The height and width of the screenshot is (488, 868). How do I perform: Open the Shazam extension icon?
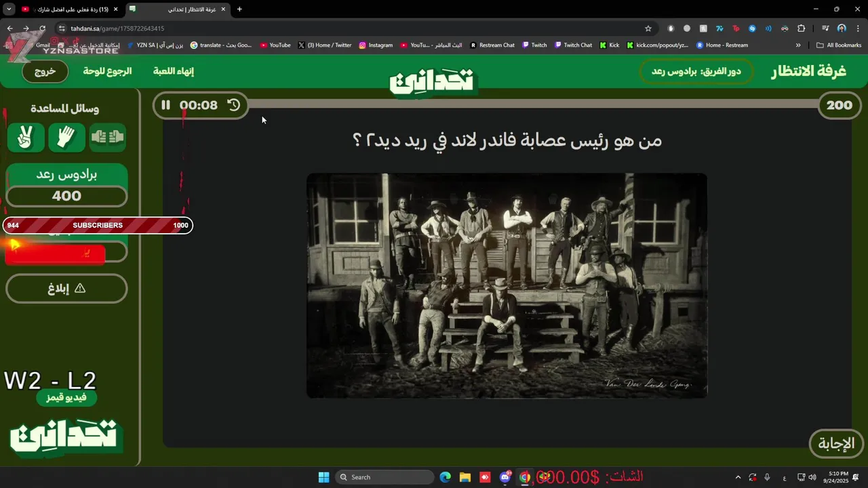click(x=752, y=28)
